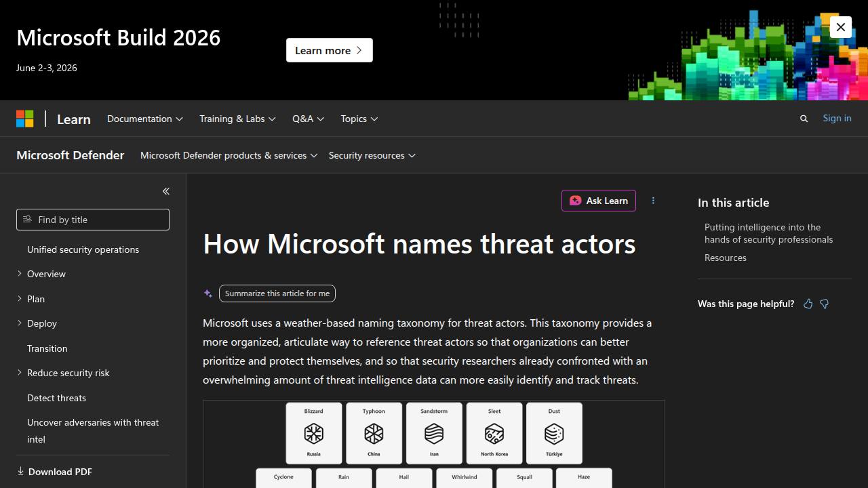The width and height of the screenshot is (868, 488).
Task: Click the How Microsoft names threat actors heading
Action: click(x=419, y=243)
